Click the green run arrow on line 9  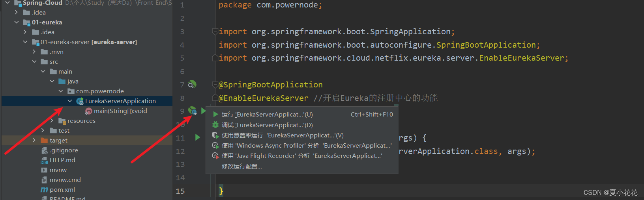203,111
